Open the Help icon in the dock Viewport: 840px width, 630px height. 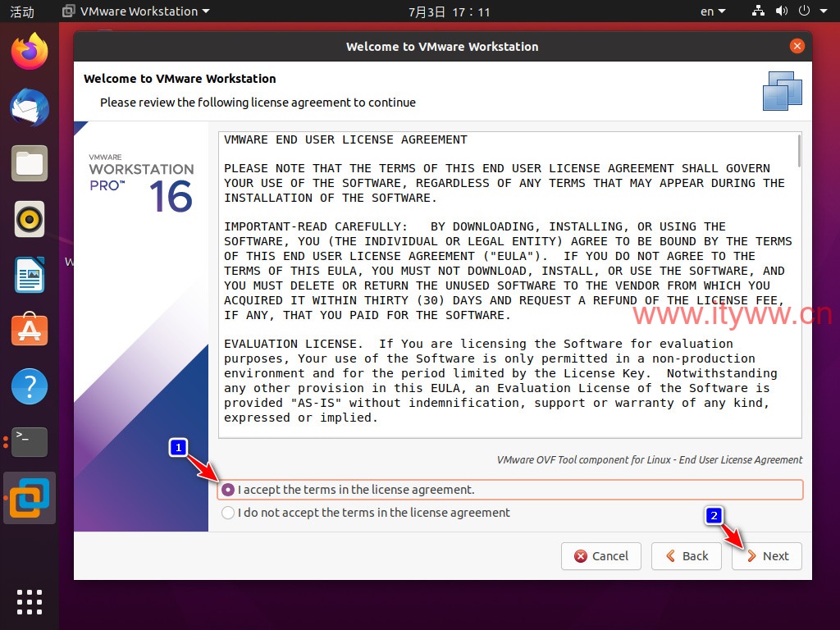point(30,386)
